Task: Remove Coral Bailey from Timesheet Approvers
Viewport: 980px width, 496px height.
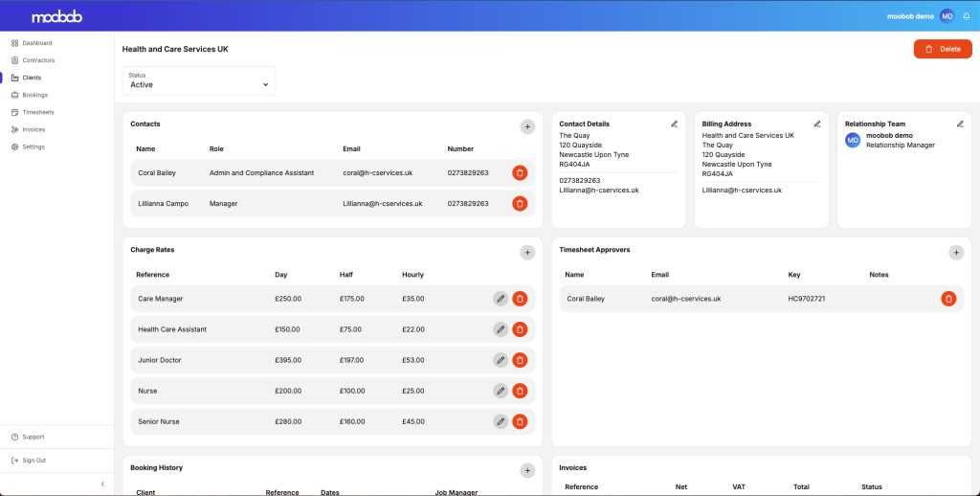Action: (x=948, y=299)
